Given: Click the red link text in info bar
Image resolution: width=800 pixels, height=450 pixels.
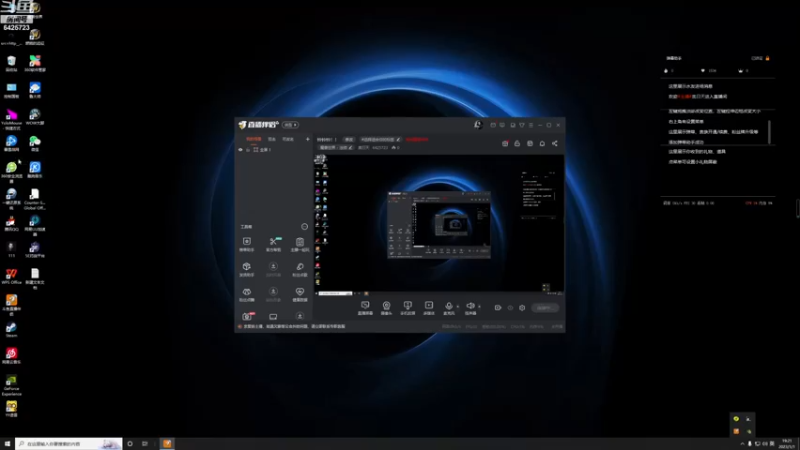Looking at the screenshot, I should 417,139.
